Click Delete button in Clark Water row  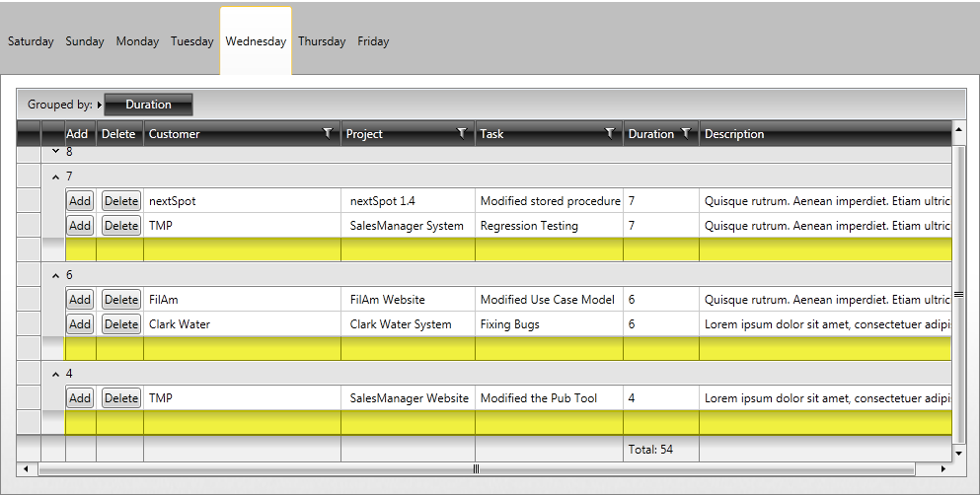[120, 324]
